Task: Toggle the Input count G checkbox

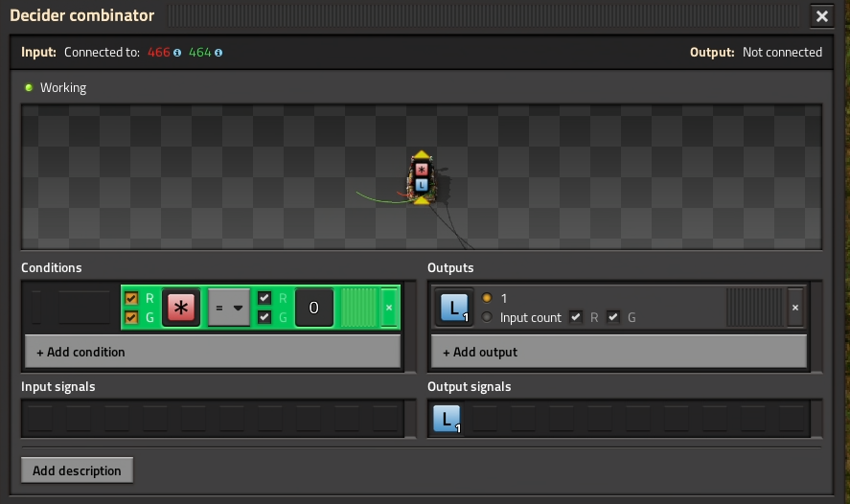Action: click(613, 317)
